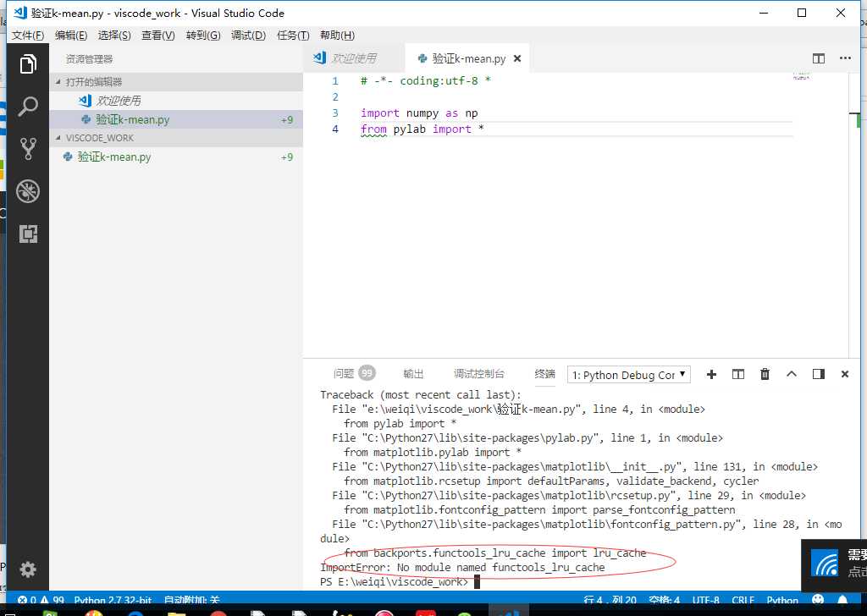
Task: Open the Manage gear in activity bar
Action: (28, 569)
